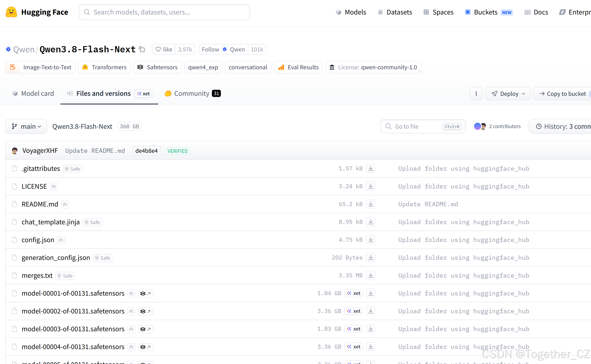
Task: Open Buckets from the top navigation
Action: [489, 12]
